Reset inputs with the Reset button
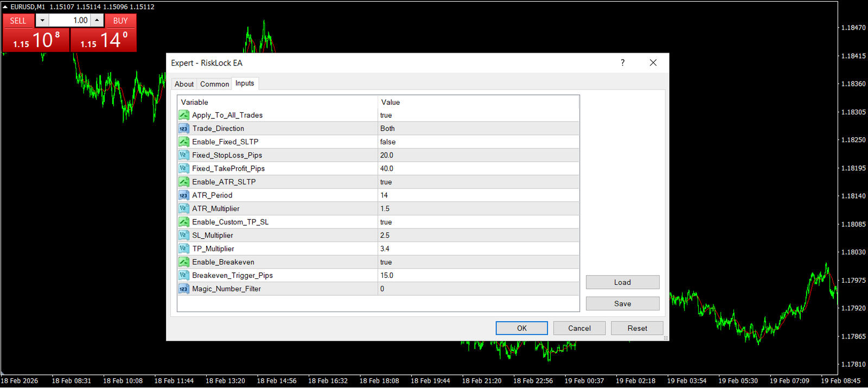The height and width of the screenshot is (388, 868). click(x=637, y=328)
